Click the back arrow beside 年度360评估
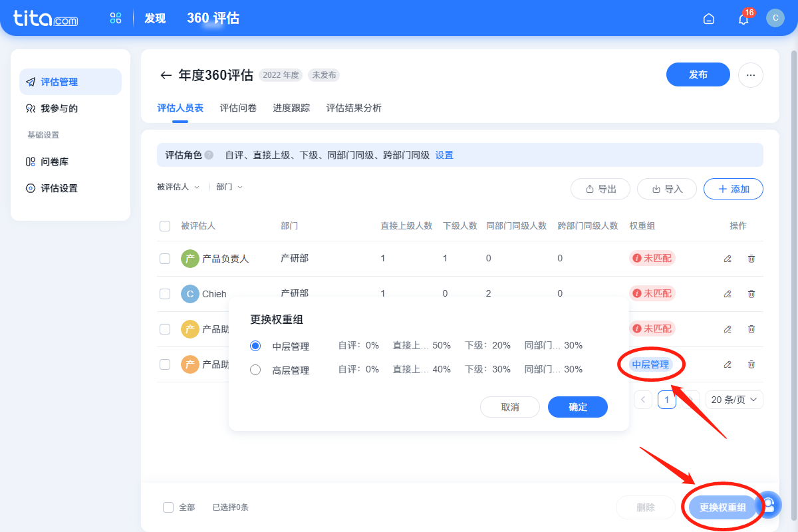 point(166,75)
